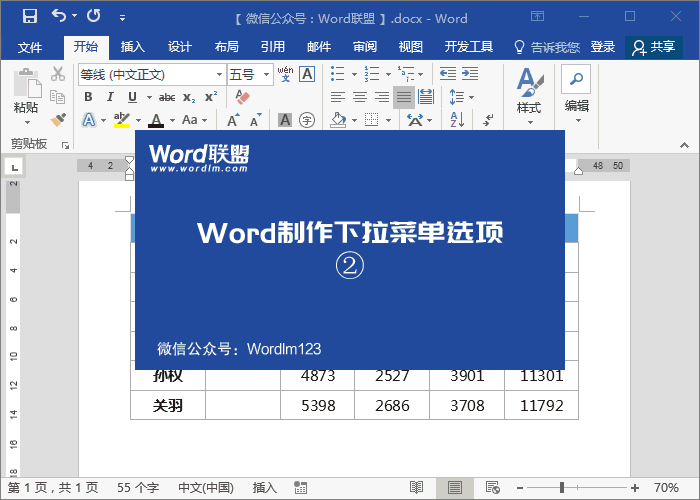
Task: Switch to the 开发工具 tab
Action: [x=469, y=47]
